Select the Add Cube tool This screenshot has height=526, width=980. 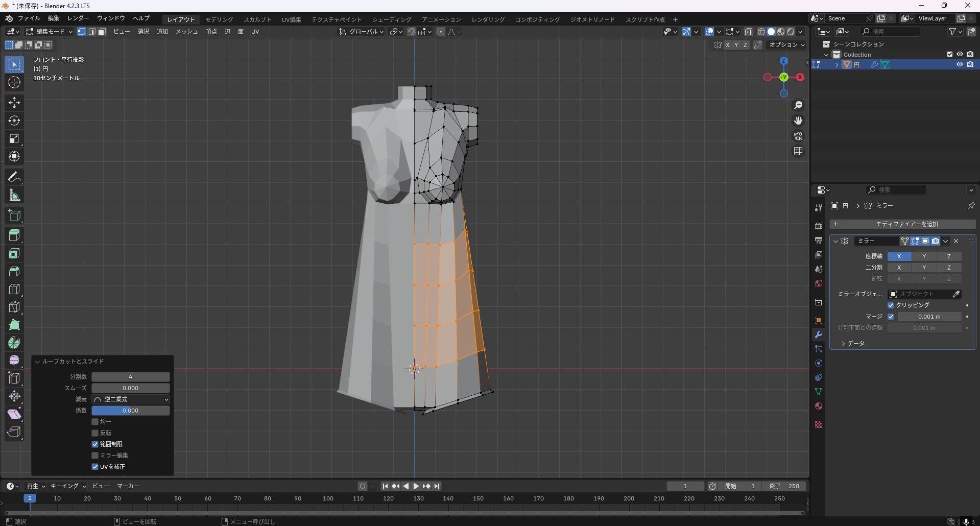(14, 216)
